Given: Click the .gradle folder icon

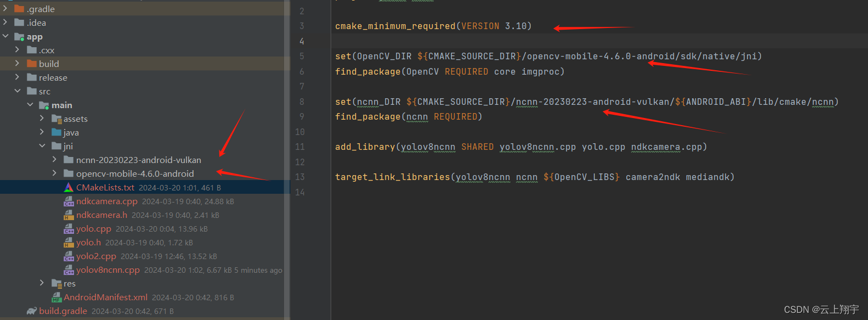Looking at the screenshot, I should point(19,9).
